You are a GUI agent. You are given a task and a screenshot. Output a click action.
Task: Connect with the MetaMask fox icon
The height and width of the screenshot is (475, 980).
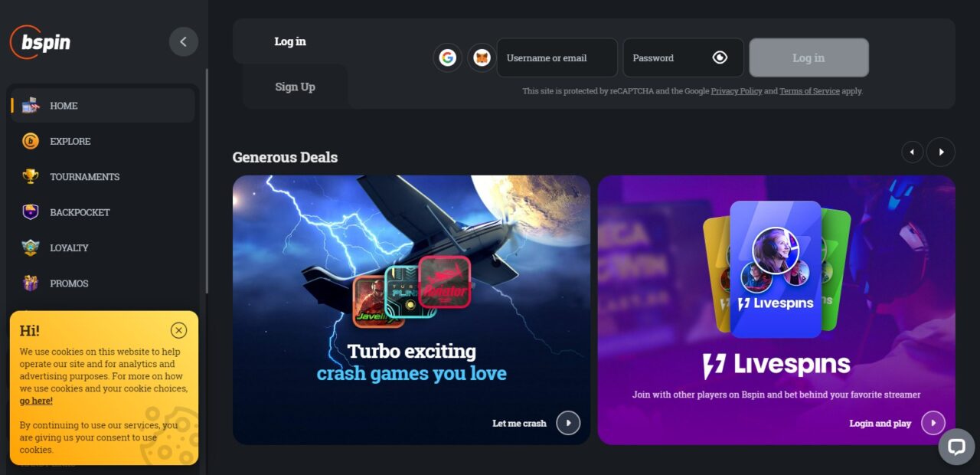pos(482,57)
